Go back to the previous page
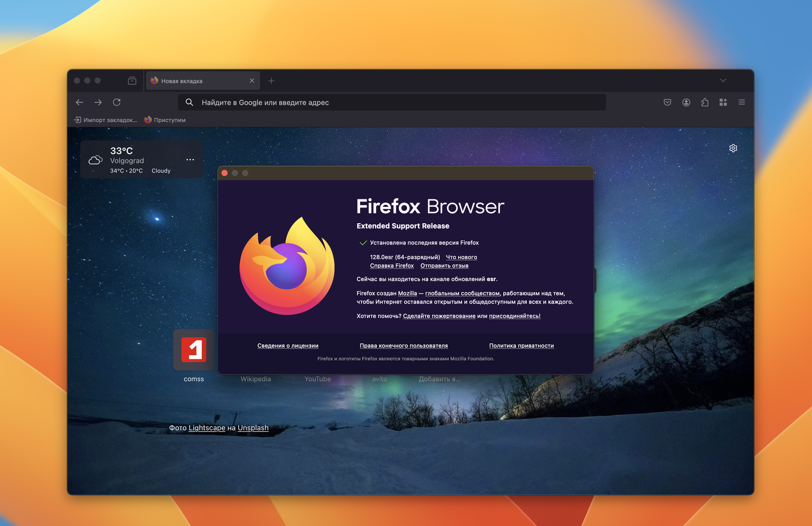Viewport: 812px width, 526px height. pyautogui.click(x=80, y=102)
